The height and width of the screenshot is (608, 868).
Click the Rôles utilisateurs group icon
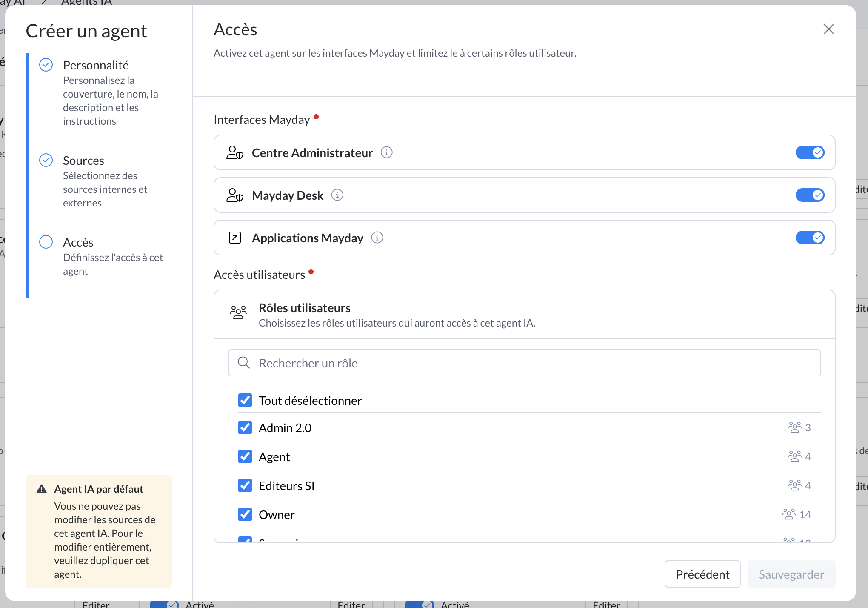238,313
